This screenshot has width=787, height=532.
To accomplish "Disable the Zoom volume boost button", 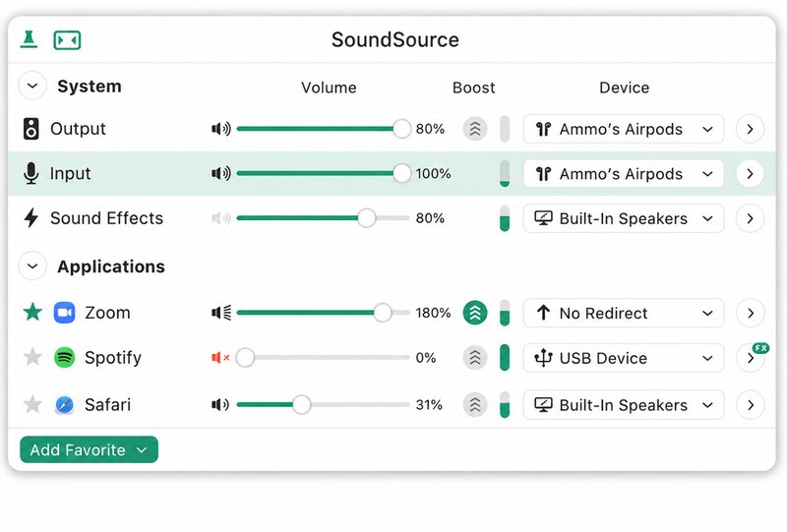I will point(475,313).
